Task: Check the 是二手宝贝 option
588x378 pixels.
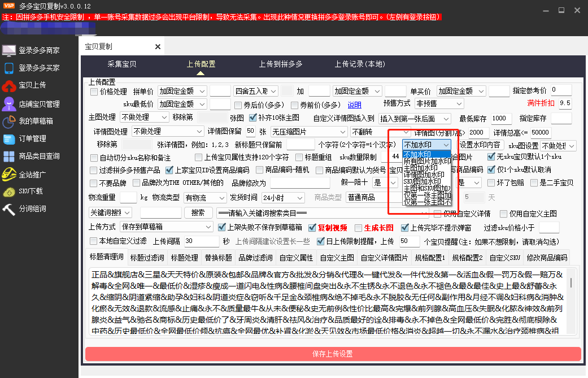Action: [534, 183]
